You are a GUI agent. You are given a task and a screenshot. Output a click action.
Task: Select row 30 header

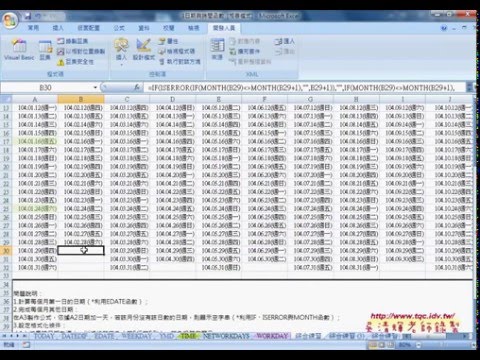pyautogui.click(x=6, y=251)
